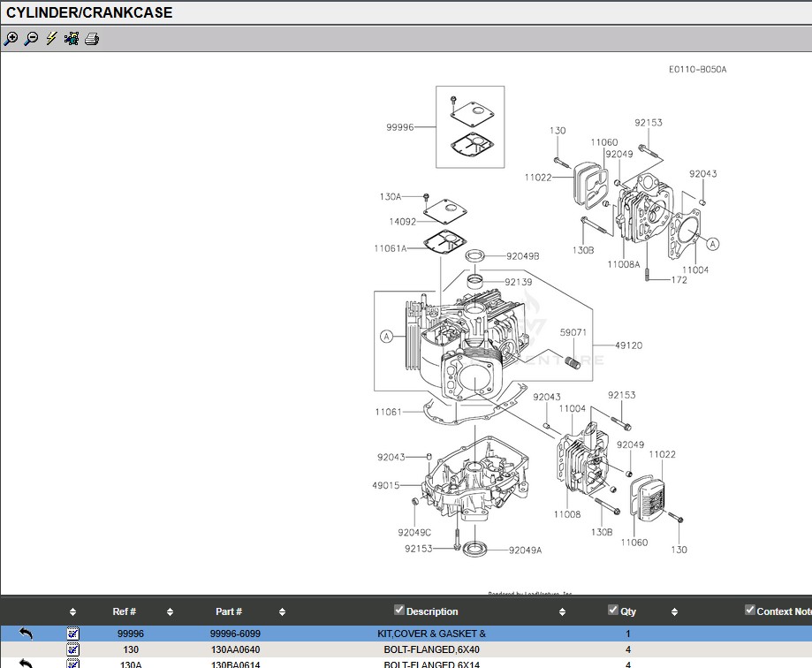812x668 pixels.
Task: Open the notes icon for part 99996-6099
Action: pos(73,634)
